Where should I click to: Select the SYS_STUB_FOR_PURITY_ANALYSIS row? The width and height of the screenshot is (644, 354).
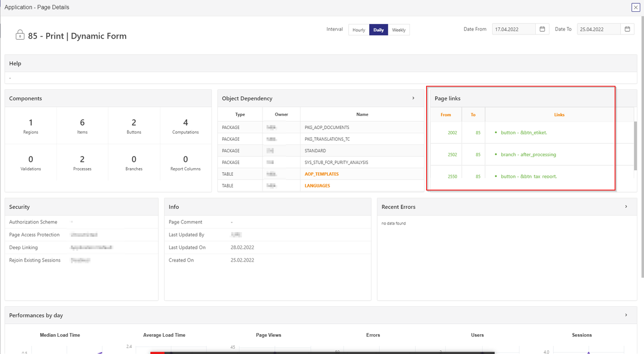tap(321, 162)
